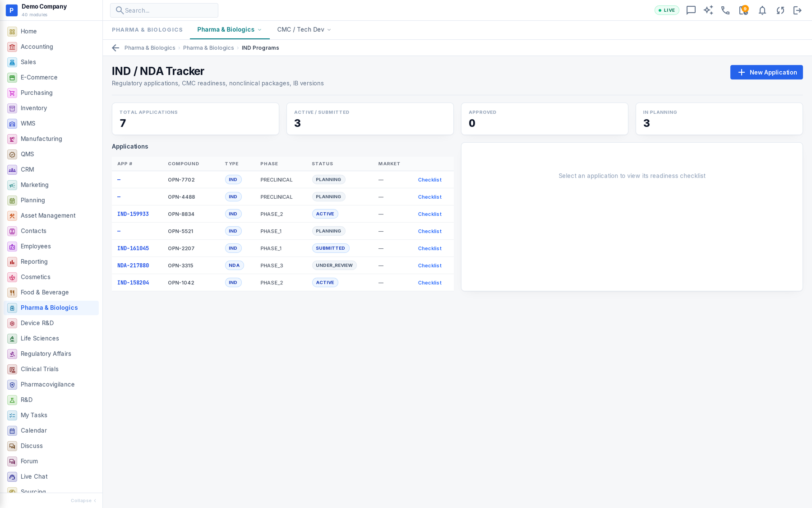This screenshot has width=812, height=508.
Task: Open the AI sparkle assistant icon
Action: (708, 10)
